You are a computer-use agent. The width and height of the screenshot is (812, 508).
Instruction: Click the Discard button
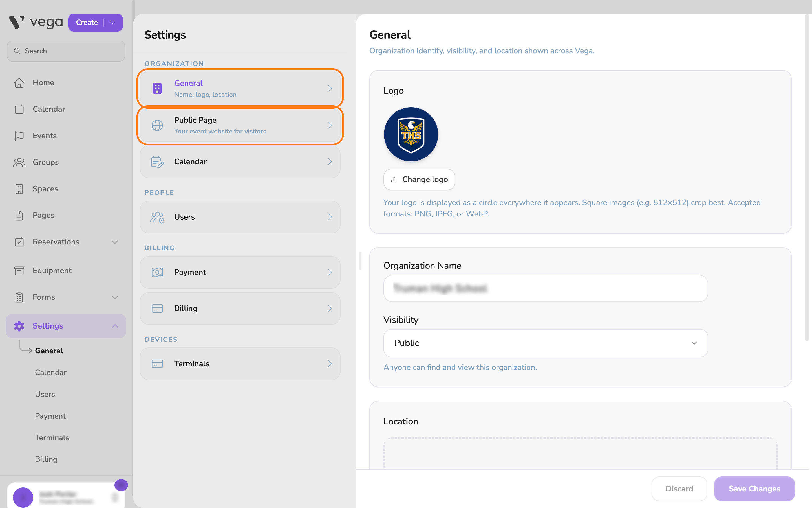[x=679, y=489]
